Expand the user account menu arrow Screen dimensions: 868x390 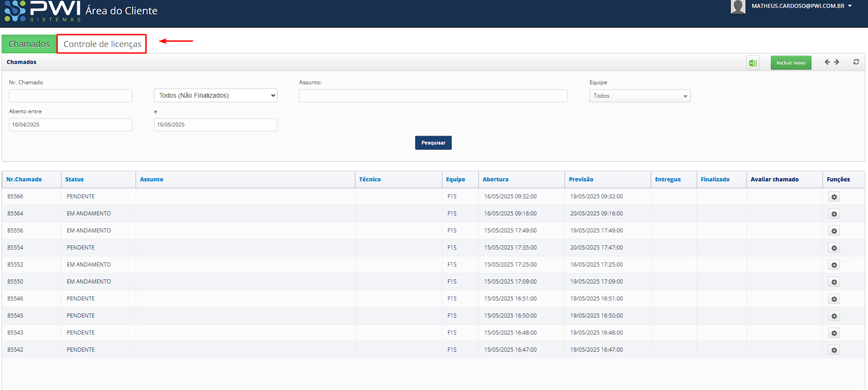pos(850,6)
